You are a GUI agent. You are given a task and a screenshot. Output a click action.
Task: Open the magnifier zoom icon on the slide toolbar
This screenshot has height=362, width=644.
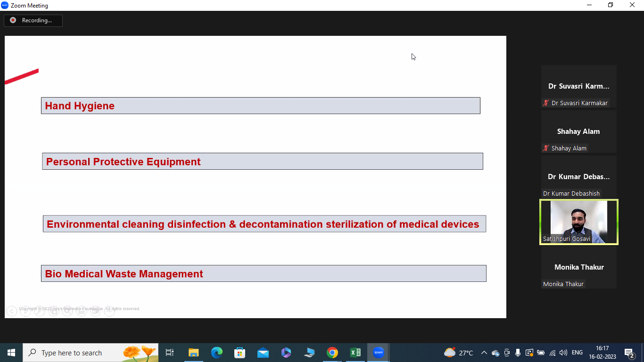pyautogui.click(x=68, y=311)
